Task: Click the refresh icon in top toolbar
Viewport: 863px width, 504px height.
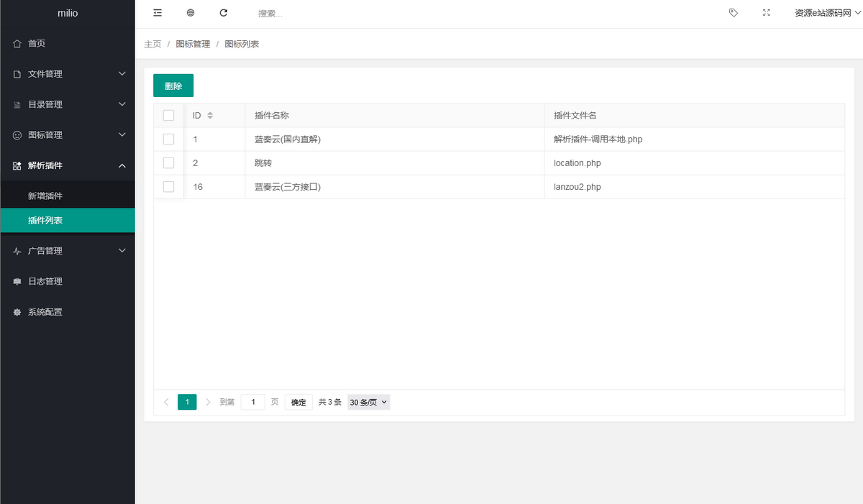Action: tap(224, 13)
